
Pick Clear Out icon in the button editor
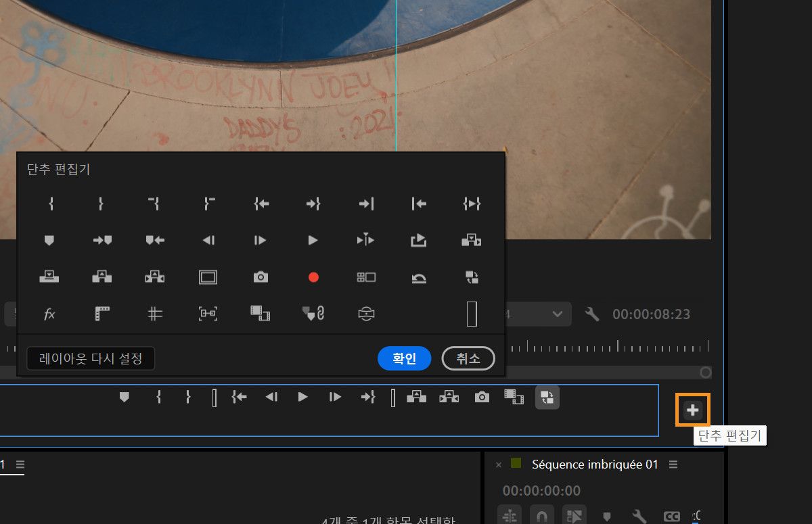click(208, 204)
